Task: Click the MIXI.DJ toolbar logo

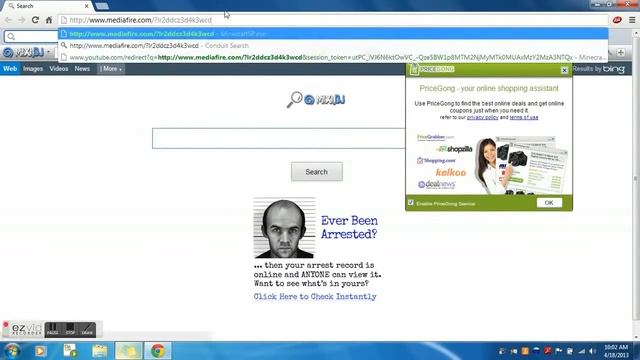Action: coord(23,52)
